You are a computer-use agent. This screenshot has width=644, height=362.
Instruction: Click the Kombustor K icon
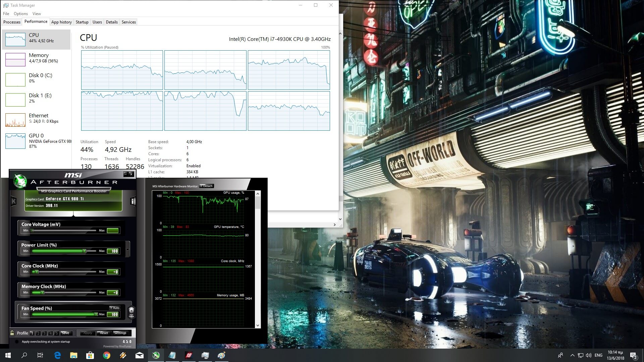[x=14, y=201]
